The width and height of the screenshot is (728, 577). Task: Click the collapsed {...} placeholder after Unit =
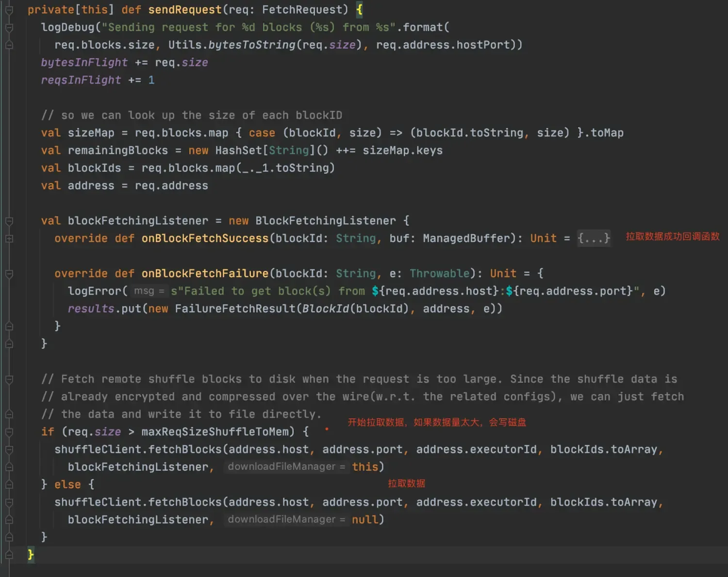point(593,238)
